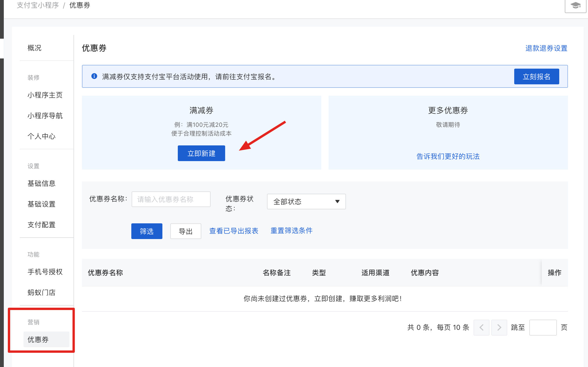Open 手机号授权 feature page
The height and width of the screenshot is (367, 588).
[x=45, y=272]
